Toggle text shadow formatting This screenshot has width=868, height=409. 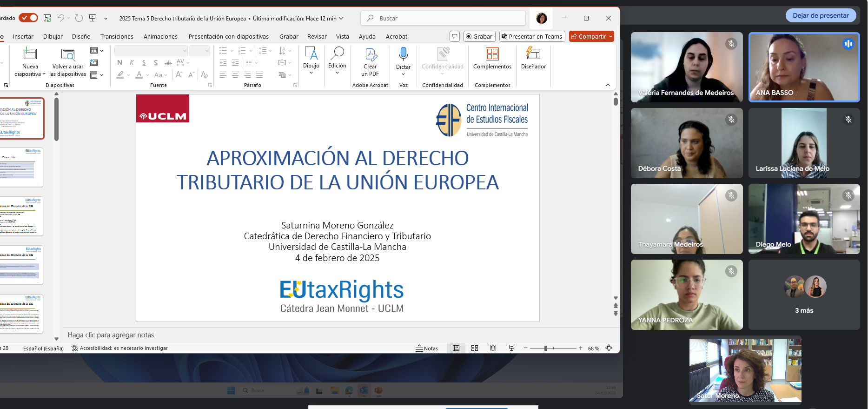pyautogui.click(x=156, y=62)
